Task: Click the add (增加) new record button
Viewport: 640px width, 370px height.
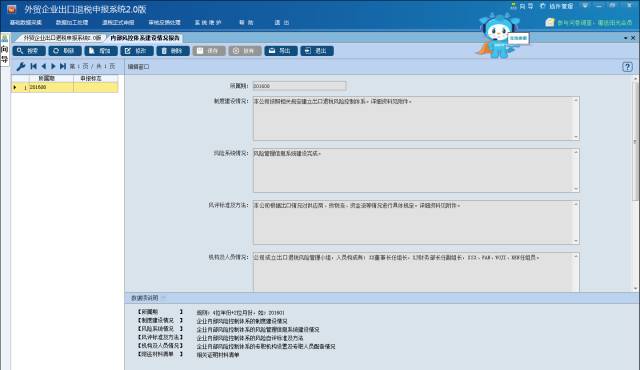Action: pos(101,51)
